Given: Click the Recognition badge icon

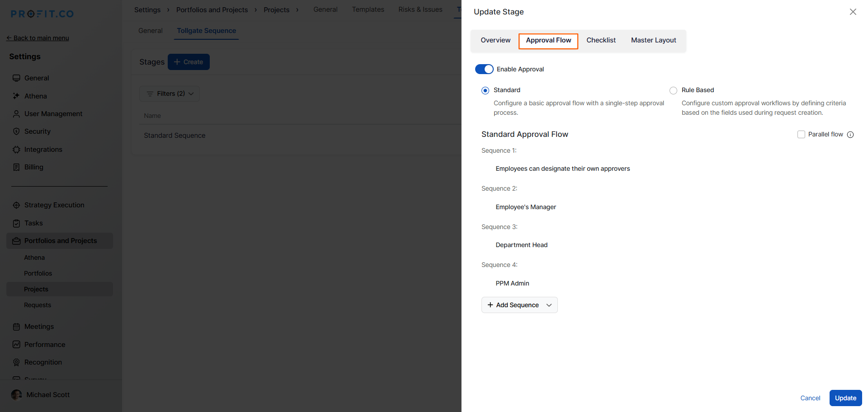Looking at the screenshot, I should tap(16, 362).
